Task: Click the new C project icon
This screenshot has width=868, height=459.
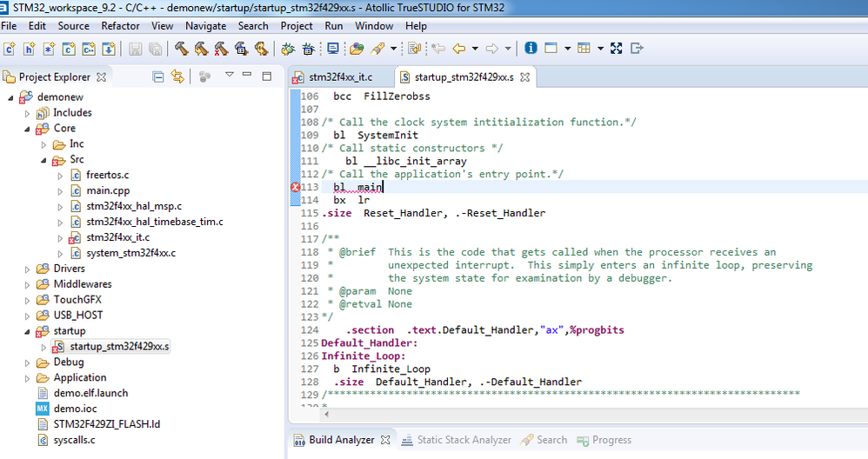Action: [69, 49]
